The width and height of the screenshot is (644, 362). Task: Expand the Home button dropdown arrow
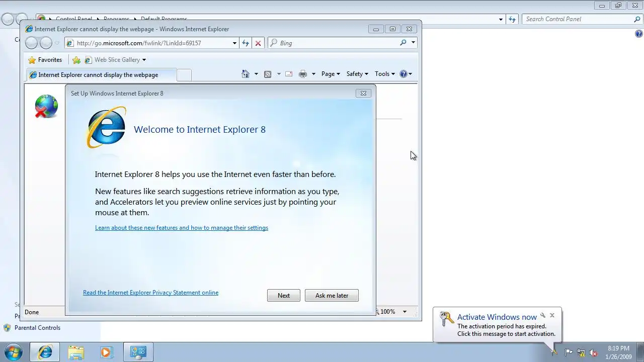[x=256, y=74]
